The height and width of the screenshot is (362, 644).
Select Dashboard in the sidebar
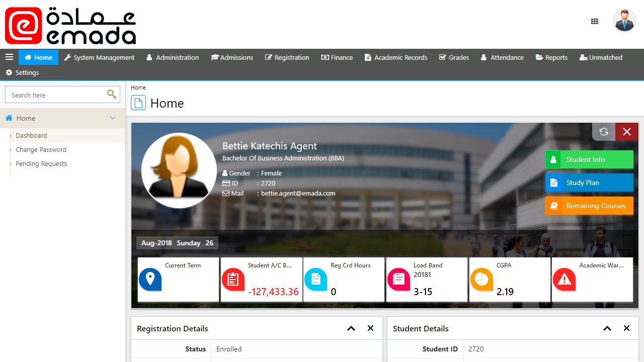pos(31,135)
